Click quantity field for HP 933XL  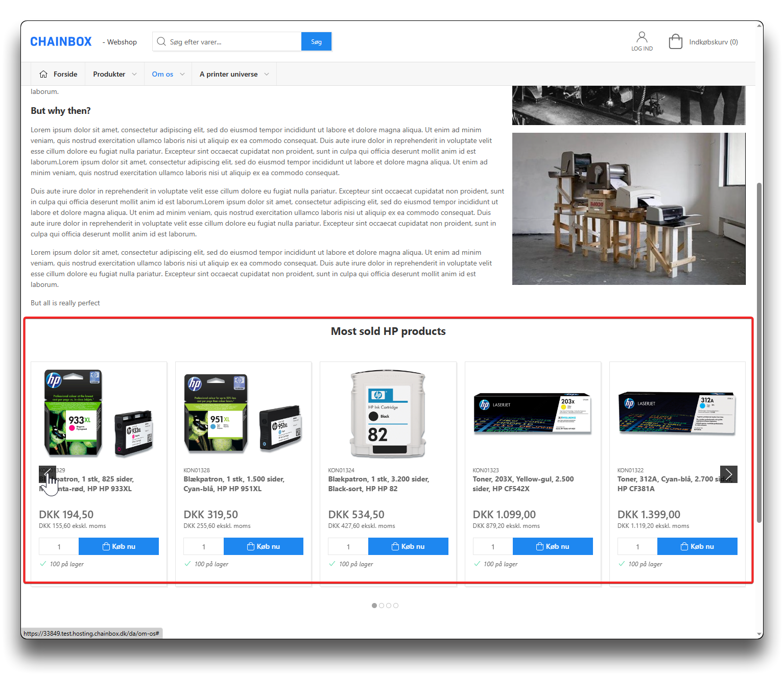point(59,546)
